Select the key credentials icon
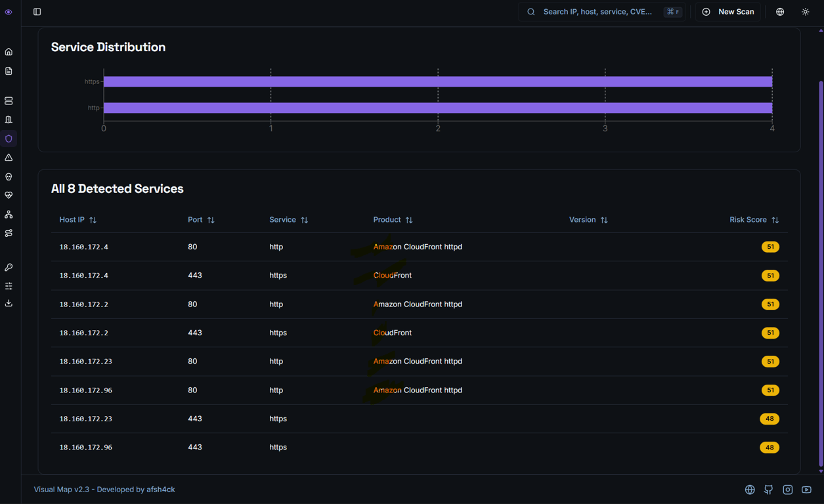 click(9, 267)
